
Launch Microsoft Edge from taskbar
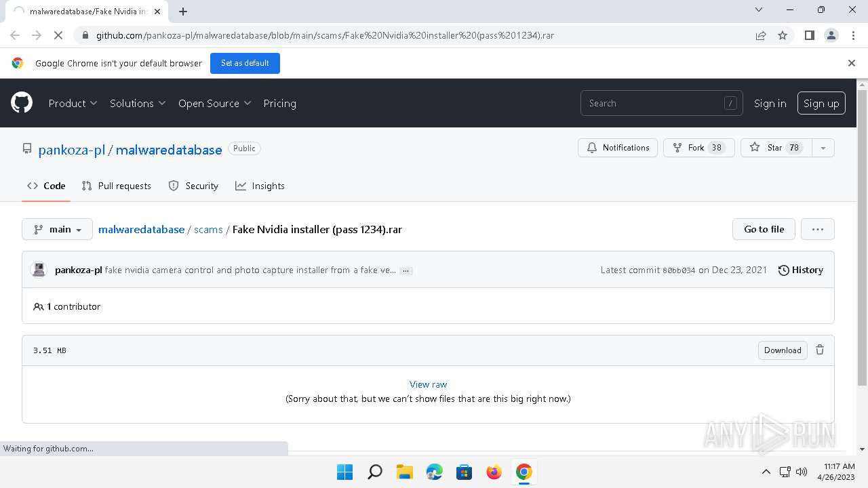pyautogui.click(x=434, y=472)
